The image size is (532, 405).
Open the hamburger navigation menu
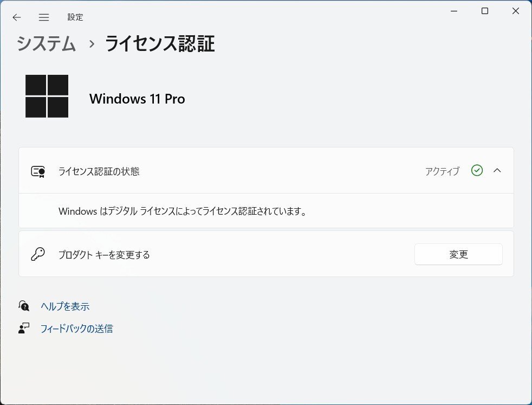click(44, 17)
